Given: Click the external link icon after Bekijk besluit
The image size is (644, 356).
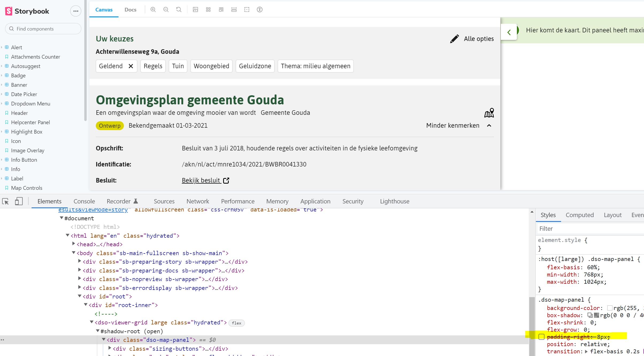Looking at the screenshot, I should (x=226, y=180).
